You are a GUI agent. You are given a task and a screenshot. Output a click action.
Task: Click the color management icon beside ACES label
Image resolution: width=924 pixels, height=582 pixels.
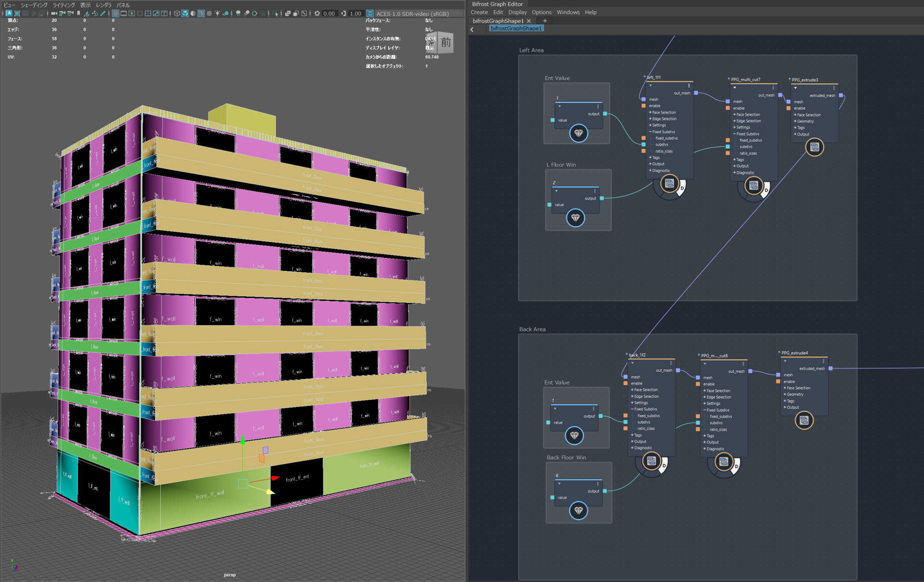370,13
